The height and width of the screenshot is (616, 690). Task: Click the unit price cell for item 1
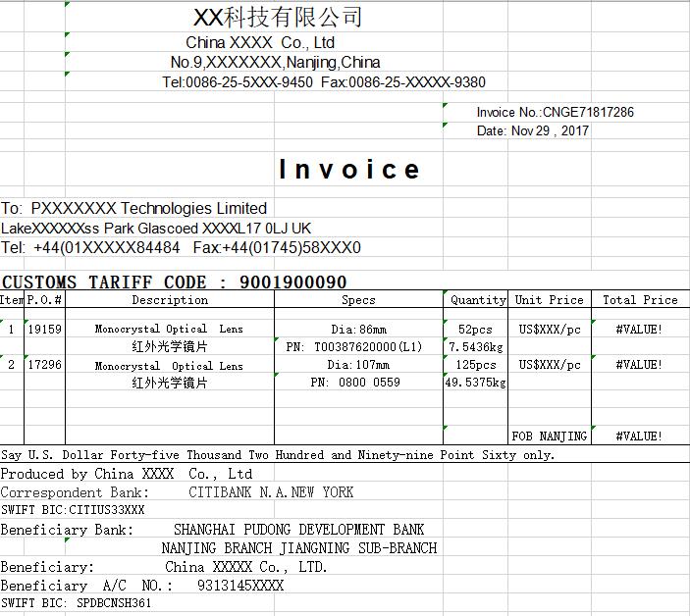pos(550,330)
